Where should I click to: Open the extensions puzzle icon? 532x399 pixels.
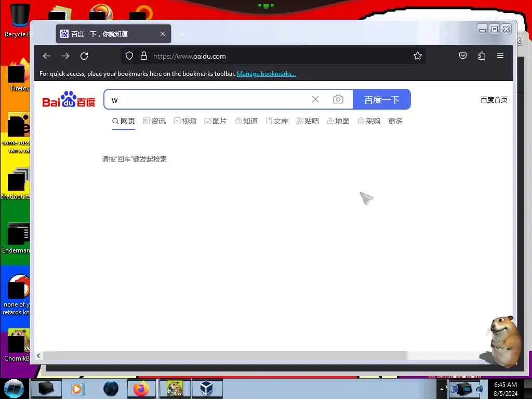coord(482,56)
